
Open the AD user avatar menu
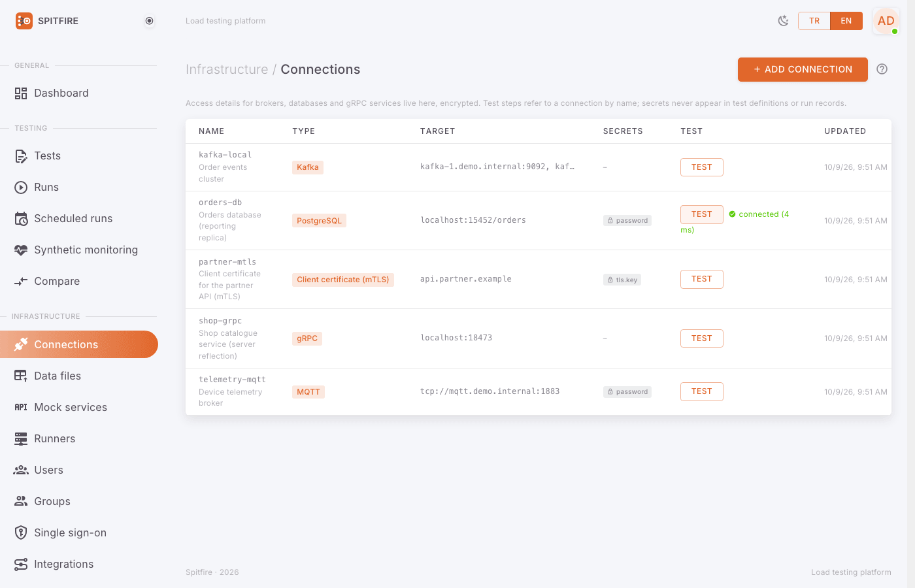pos(886,21)
